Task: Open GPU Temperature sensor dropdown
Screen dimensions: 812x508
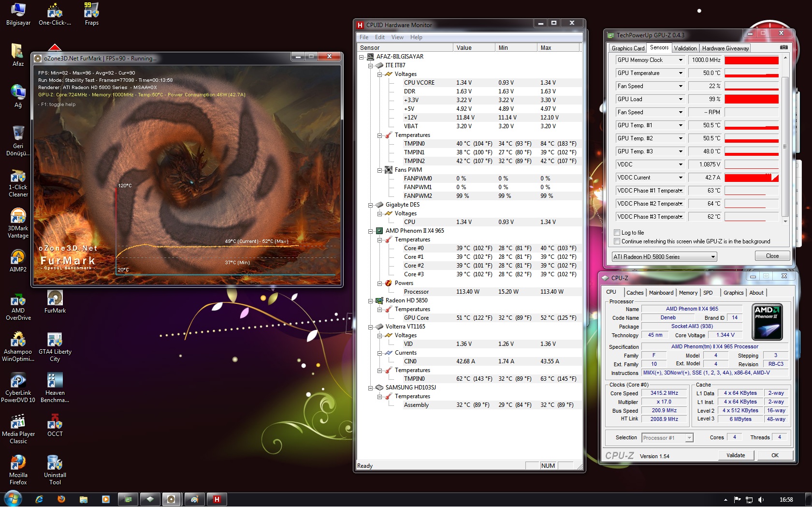Action: 681,73
